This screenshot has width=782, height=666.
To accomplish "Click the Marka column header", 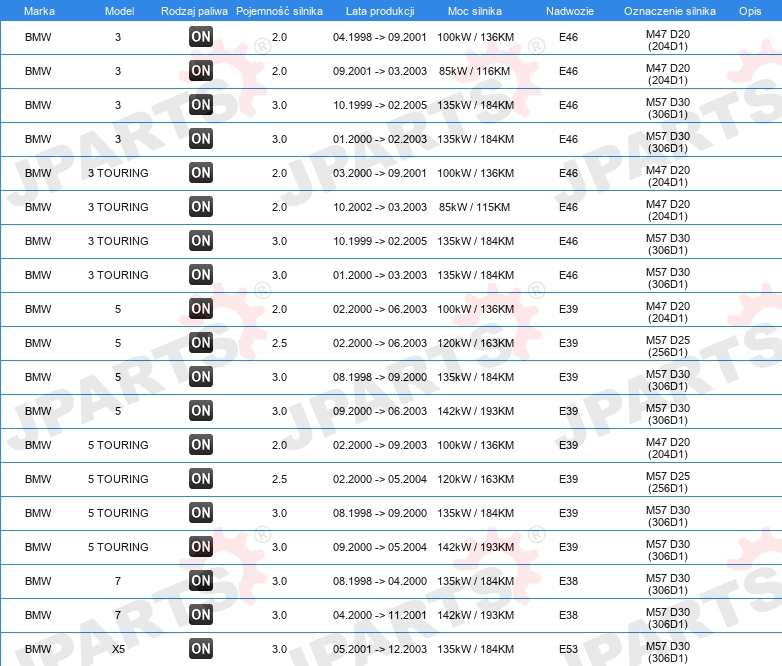I will [39, 11].
